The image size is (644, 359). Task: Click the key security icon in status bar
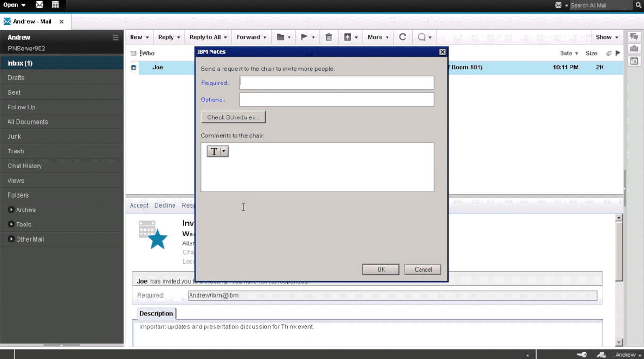582,355
